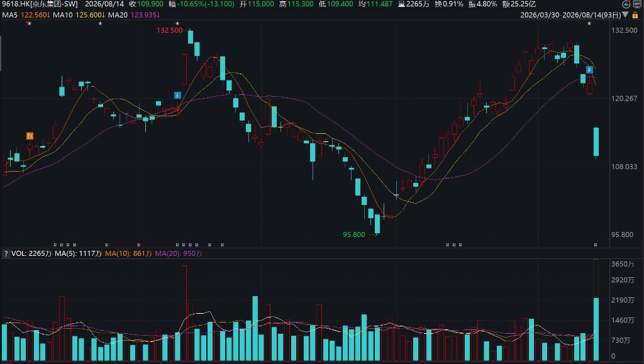This screenshot has width=644, height=364.
Task: Click the change -10.65%(-13.100) value
Action: [x=206, y=4]
